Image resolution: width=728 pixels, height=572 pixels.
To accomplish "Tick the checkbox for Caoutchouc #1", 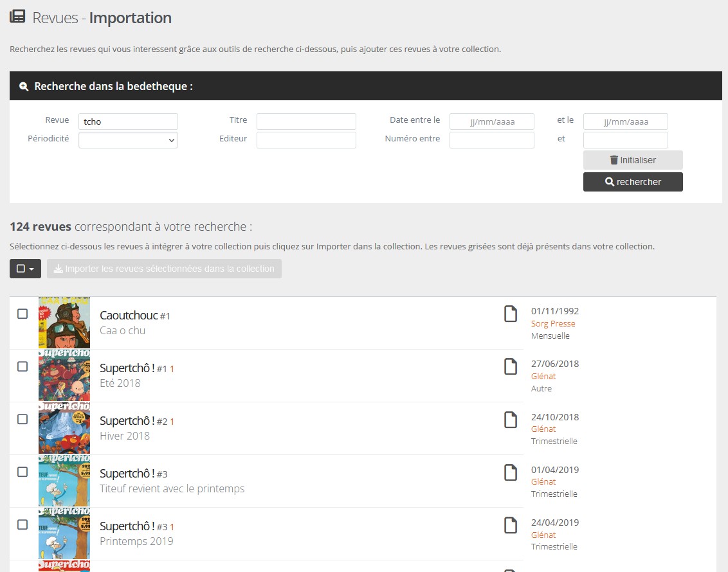I will tap(23, 314).
